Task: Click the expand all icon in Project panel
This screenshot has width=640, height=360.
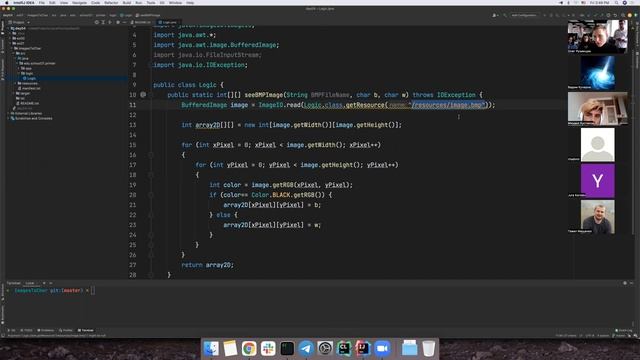Action: [103, 22]
